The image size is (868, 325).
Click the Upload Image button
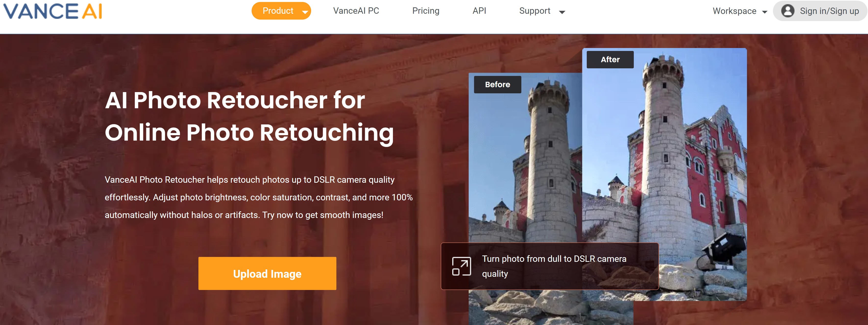click(x=267, y=274)
